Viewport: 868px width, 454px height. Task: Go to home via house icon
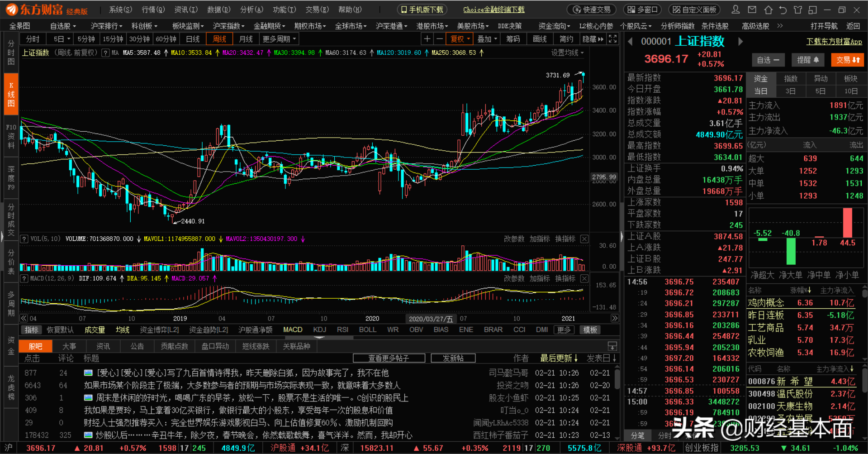pos(768,10)
